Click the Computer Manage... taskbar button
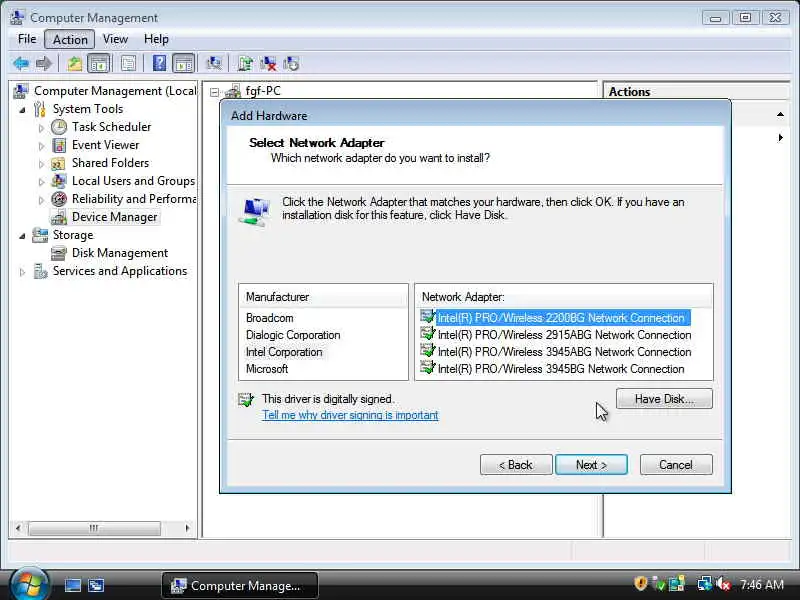The width and height of the screenshot is (800, 600). pos(240,585)
